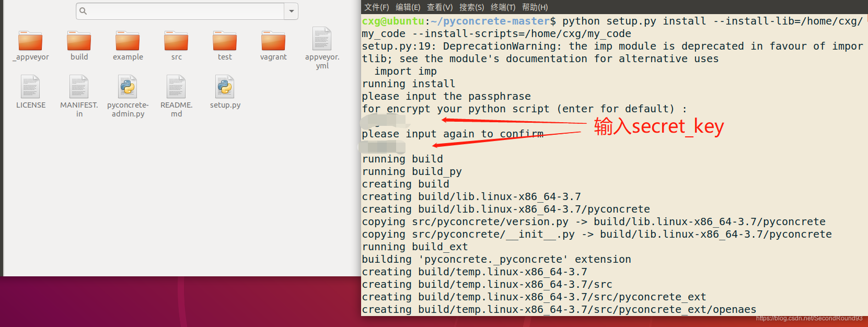
Task: Click the 'setup.py' file name label
Action: pyautogui.click(x=225, y=105)
